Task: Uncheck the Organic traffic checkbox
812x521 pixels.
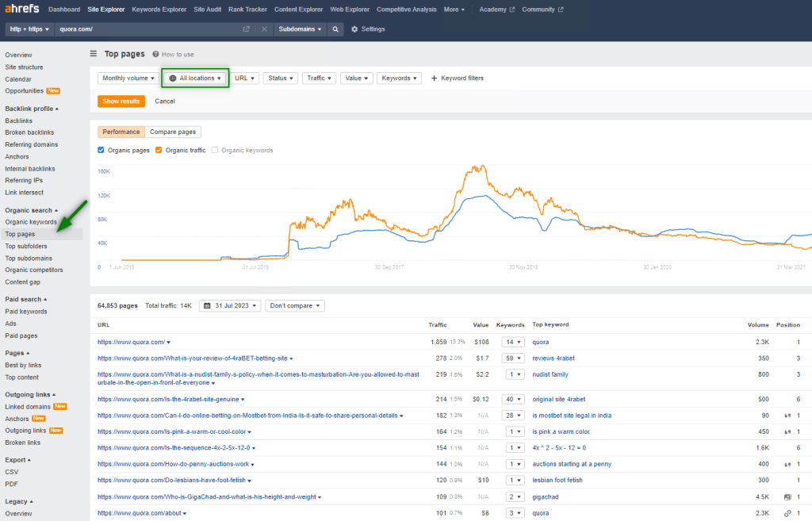Action: tap(159, 150)
